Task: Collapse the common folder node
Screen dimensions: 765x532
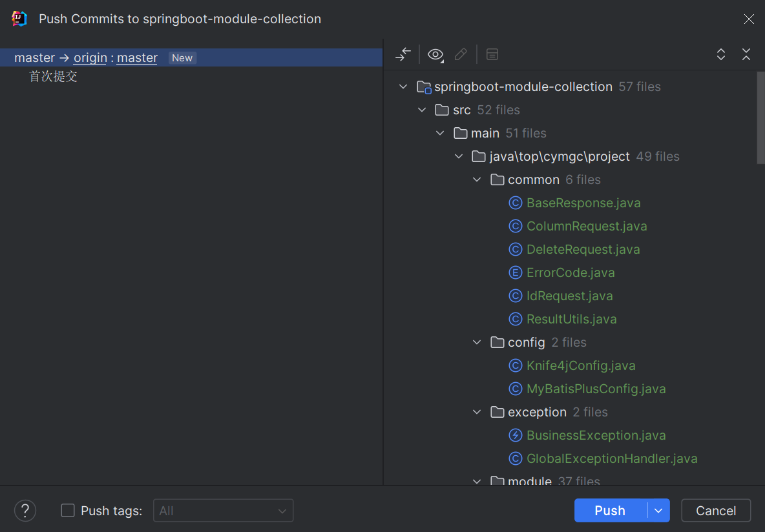Action: [477, 179]
